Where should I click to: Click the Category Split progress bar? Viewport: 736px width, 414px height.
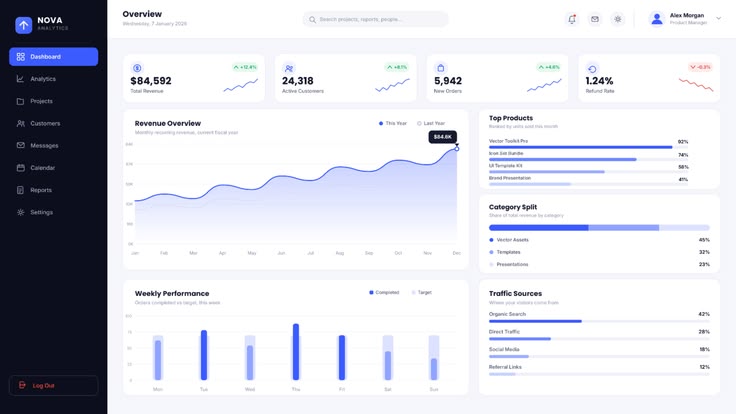pyautogui.click(x=599, y=228)
